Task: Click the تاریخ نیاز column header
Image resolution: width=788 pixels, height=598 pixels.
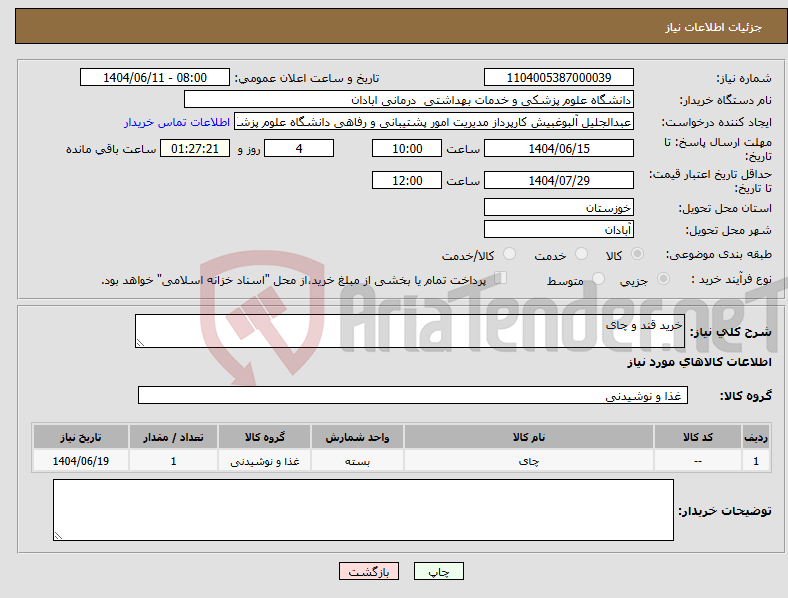Action: pos(81,437)
